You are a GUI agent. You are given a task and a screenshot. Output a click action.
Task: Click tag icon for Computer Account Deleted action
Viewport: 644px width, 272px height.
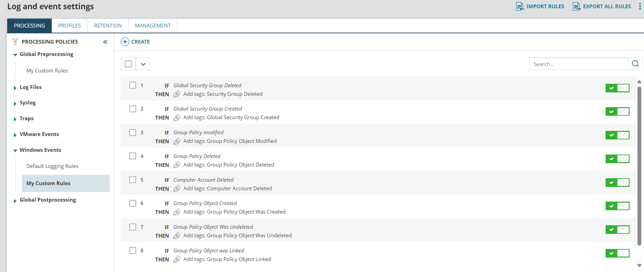coord(177,189)
